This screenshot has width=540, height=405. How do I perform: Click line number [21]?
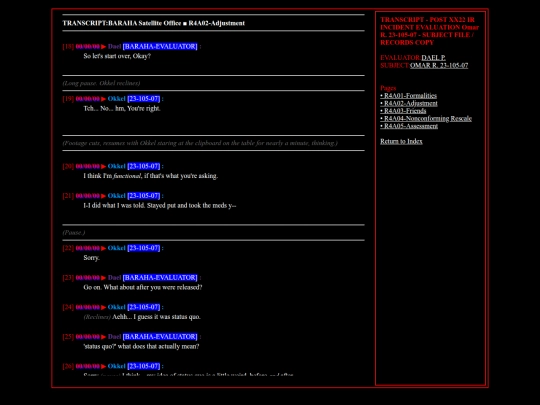(68, 196)
